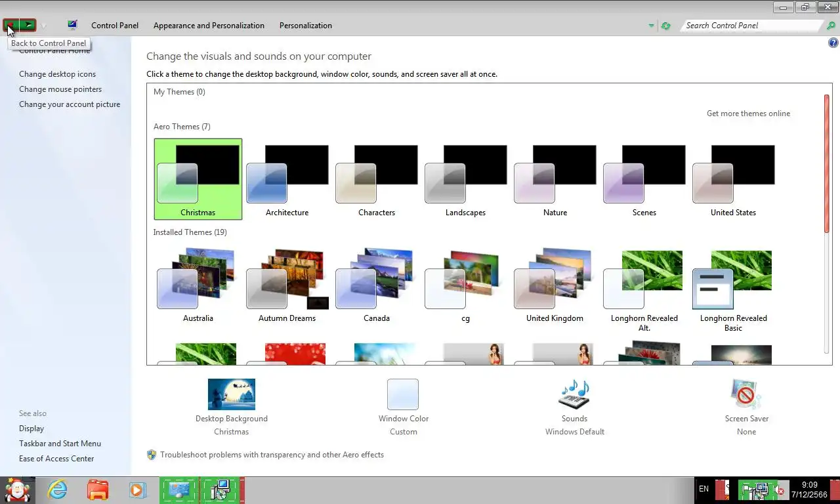
Task: Open the file explorer taskbar icon
Action: 97,490
